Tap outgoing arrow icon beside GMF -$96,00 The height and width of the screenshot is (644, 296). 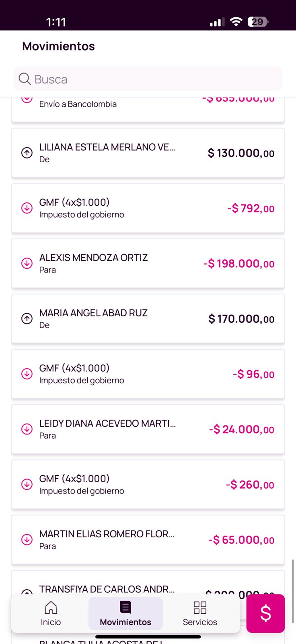[27, 374]
